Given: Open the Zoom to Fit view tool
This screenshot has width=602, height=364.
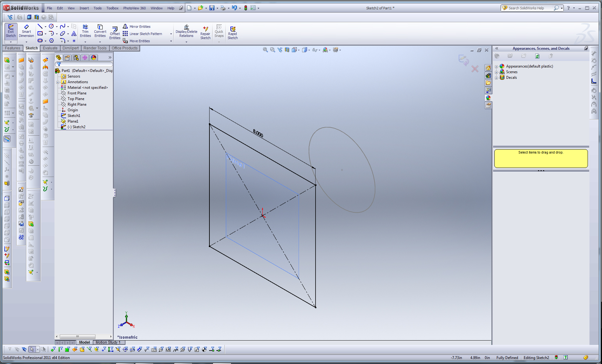Looking at the screenshot, I should 265,50.
